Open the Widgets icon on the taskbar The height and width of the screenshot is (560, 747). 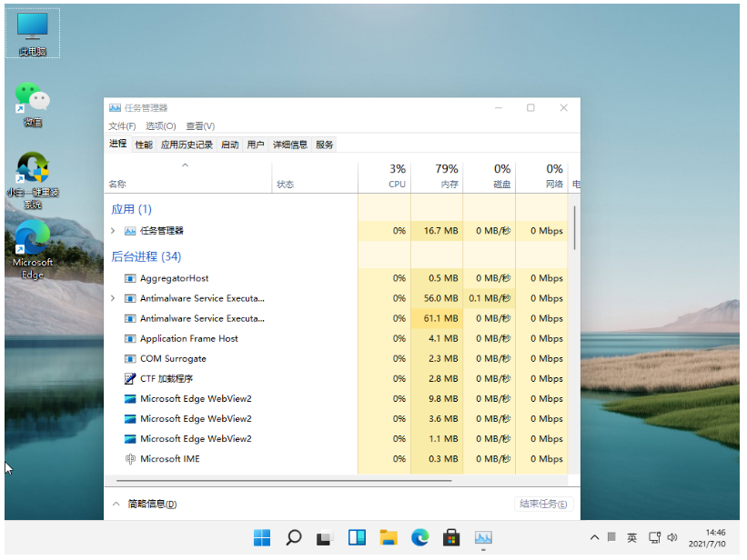tap(357, 537)
